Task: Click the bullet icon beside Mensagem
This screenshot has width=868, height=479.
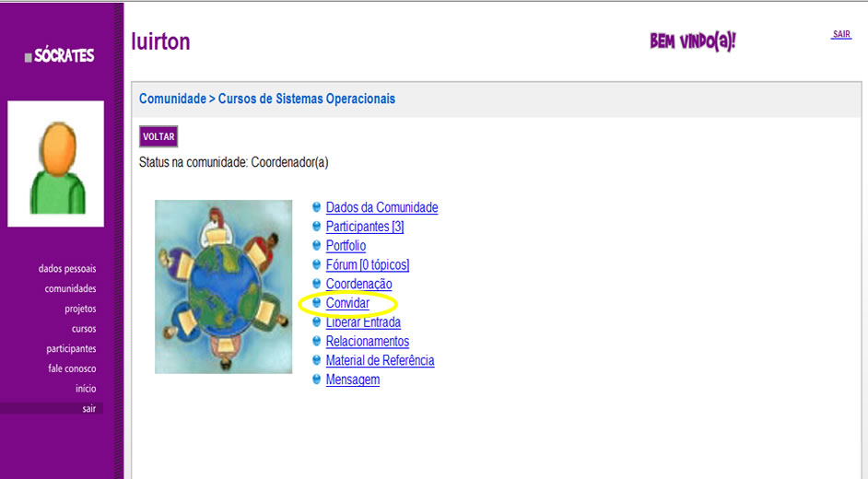Action: click(317, 380)
